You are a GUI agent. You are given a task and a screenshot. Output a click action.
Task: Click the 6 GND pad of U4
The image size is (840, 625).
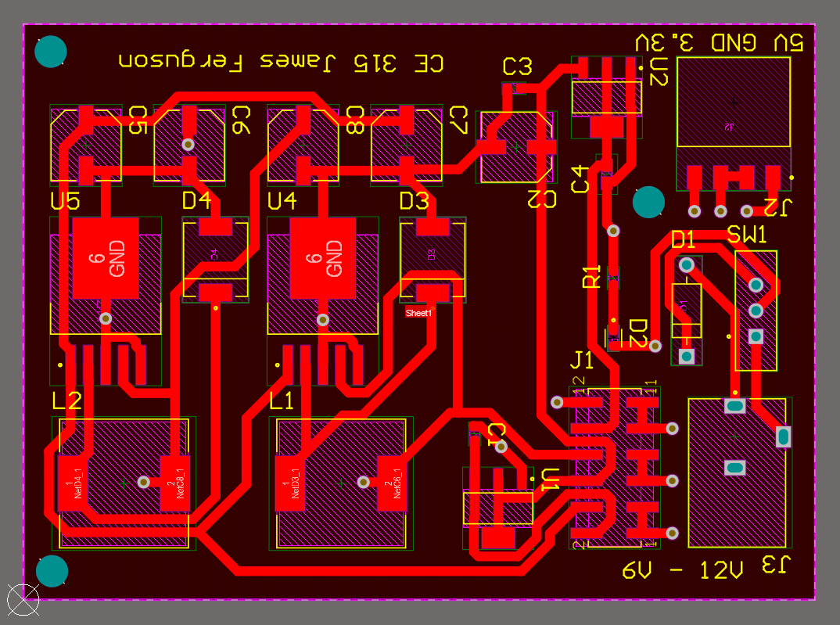point(322,258)
